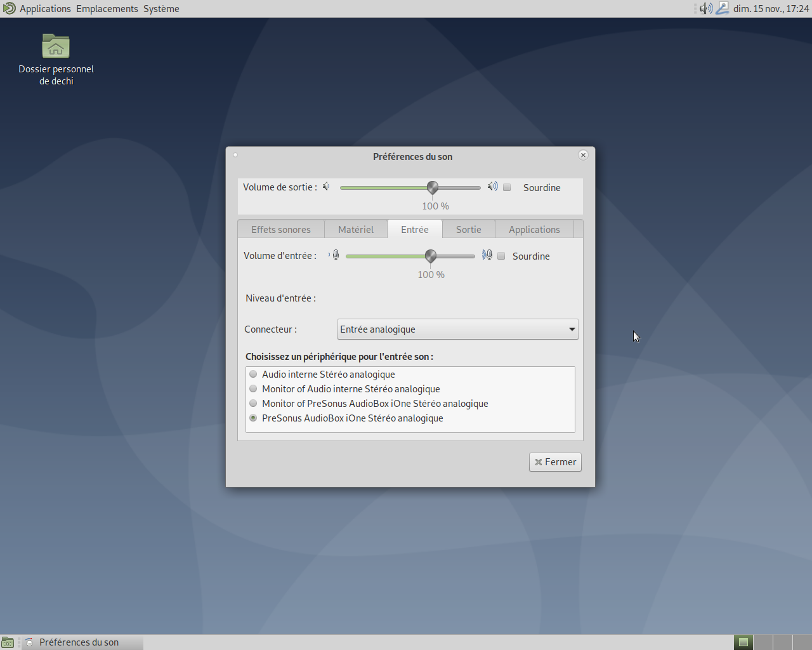The image size is (812, 650).
Task: Open the Emplacements menu
Action: pyautogui.click(x=107, y=9)
